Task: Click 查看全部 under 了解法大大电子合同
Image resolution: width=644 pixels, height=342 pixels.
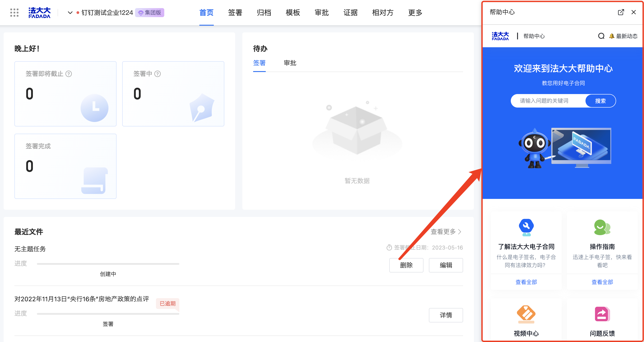Action: (x=526, y=282)
